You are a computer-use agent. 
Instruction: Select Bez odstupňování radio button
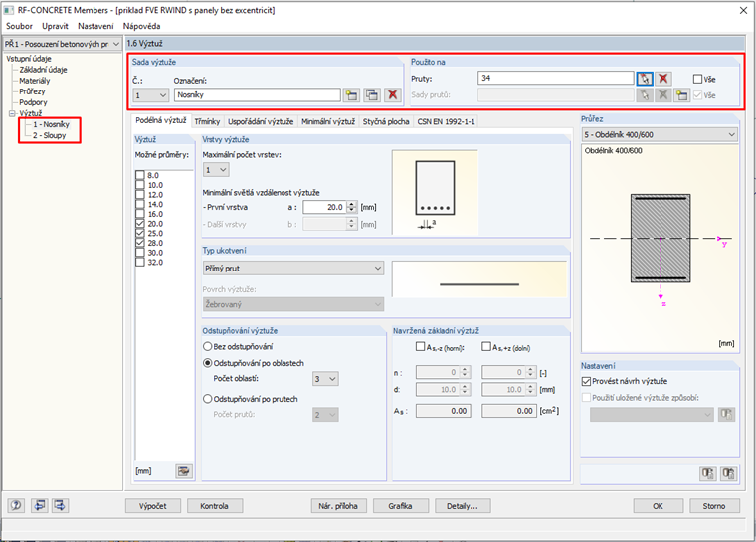click(207, 346)
